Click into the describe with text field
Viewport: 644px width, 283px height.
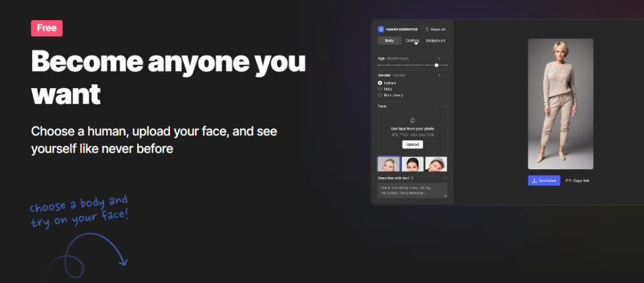coord(413,190)
